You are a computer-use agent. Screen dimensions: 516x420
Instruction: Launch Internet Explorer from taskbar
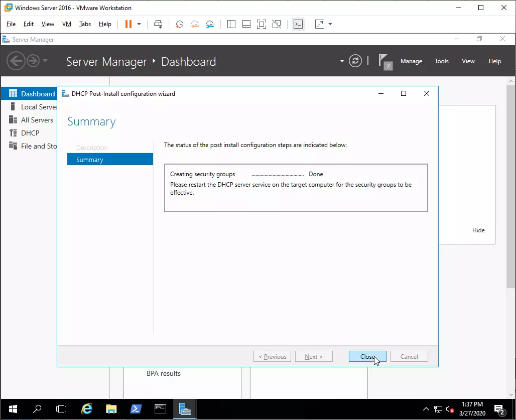click(x=86, y=409)
